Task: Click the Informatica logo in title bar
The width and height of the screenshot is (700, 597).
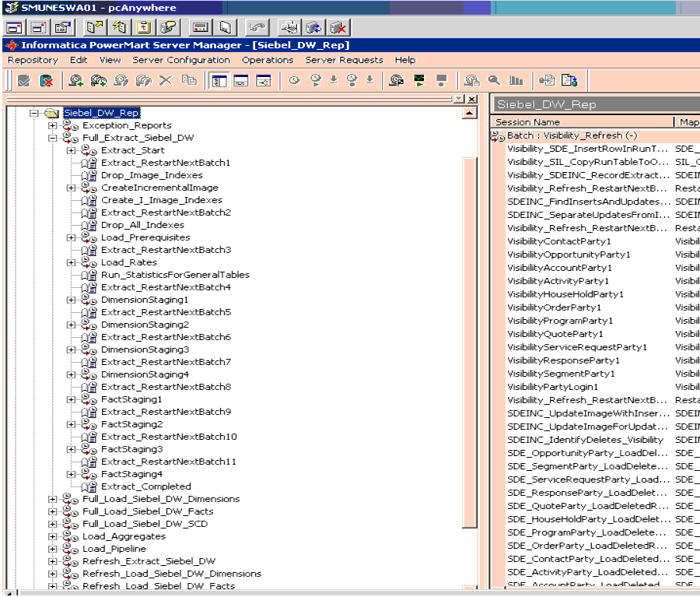Action: click(x=11, y=45)
